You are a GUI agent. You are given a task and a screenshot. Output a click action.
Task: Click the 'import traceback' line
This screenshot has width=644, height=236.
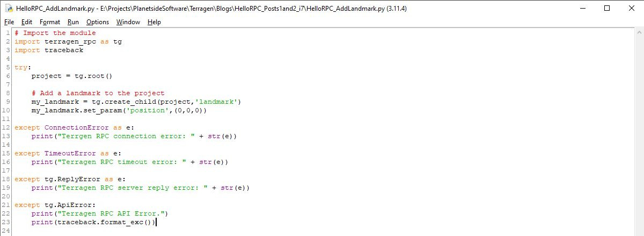click(49, 50)
